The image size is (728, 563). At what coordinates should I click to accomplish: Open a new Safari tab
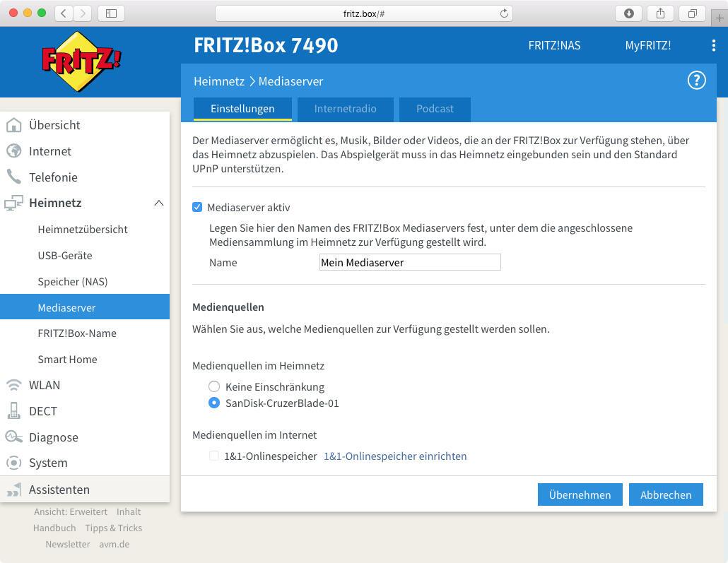[x=720, y=18]
